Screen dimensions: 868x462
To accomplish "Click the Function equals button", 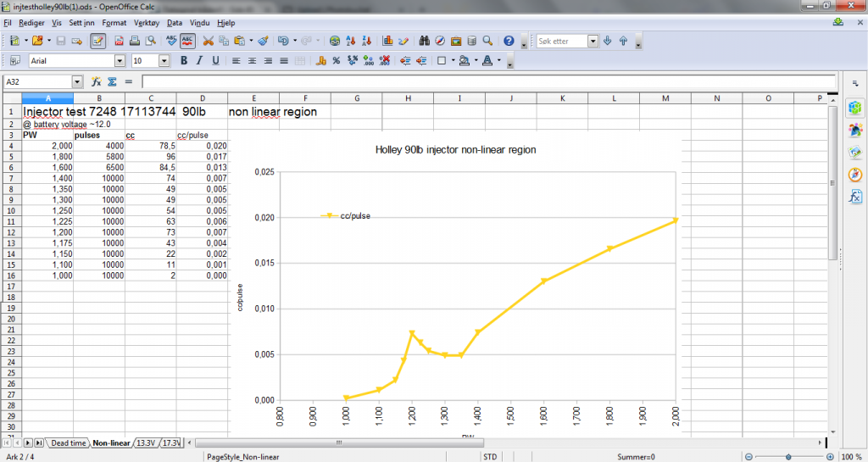I will pyautogui.click(x=129, y=82).
